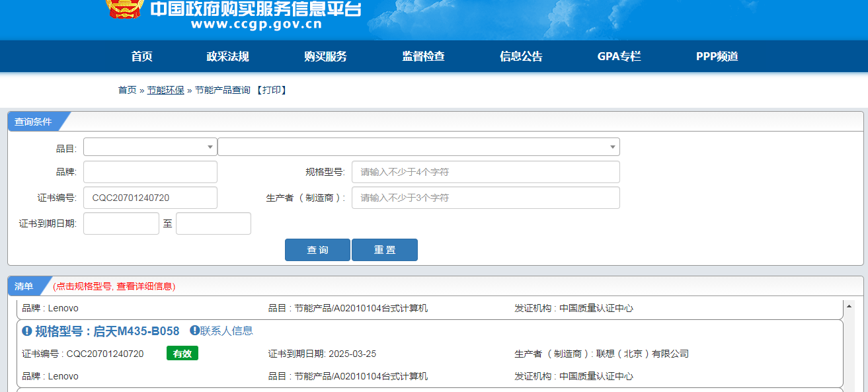Click 证书到期日期: 2025-03-25 text
The width and height of the screenshot is (868, 392).
(322, 354)
